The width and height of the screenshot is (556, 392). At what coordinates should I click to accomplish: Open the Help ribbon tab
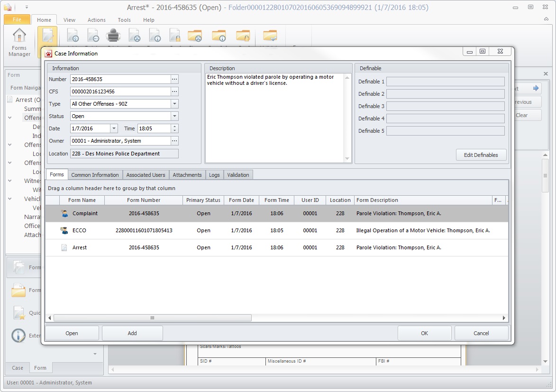(x=148, y=20)
